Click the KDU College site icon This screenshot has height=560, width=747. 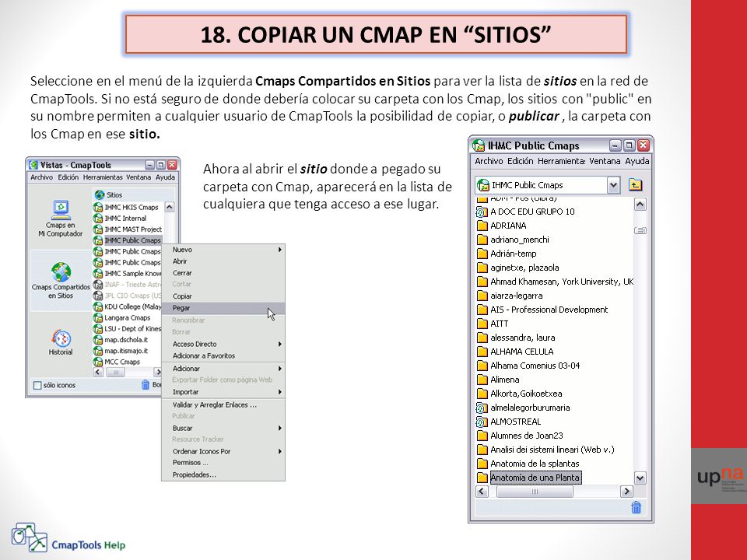pyautogui.click(x=98, y=306)
